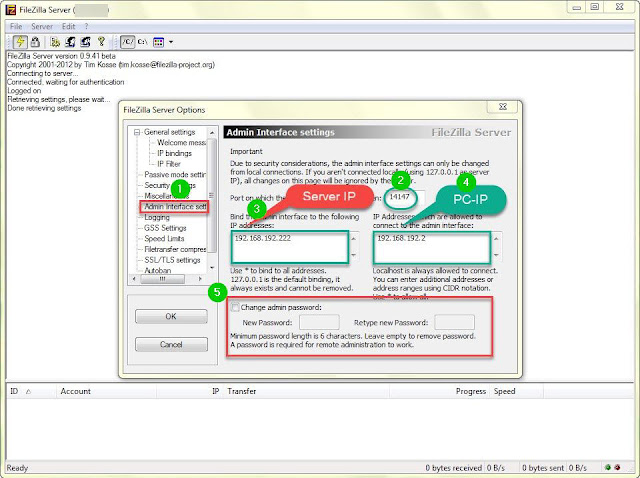This screenshot has height=478, width=640.
Task: Click the admin port field 14147
Action: coord(404,198)
